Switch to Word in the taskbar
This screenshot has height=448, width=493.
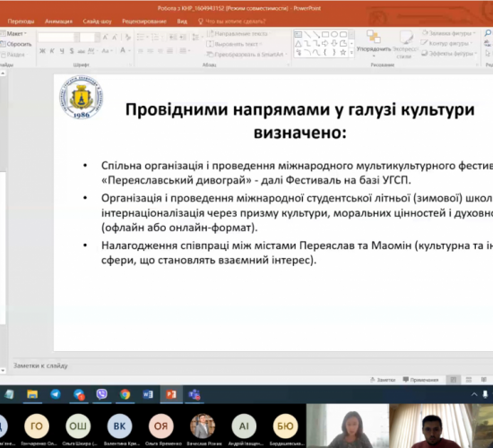pyautogui.click(x=148, y=394)
